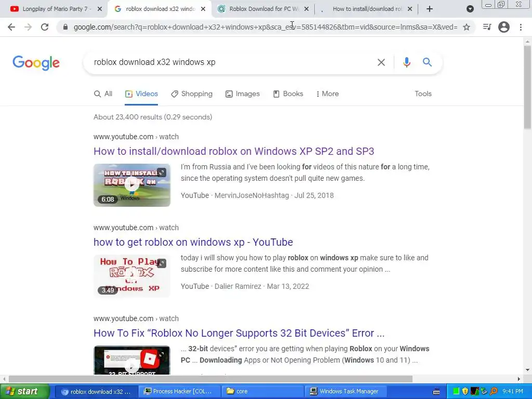The width and height of the screenshot is (532, 399).
Task: Click the tab search down-arrow button
Action: [470, 9]
